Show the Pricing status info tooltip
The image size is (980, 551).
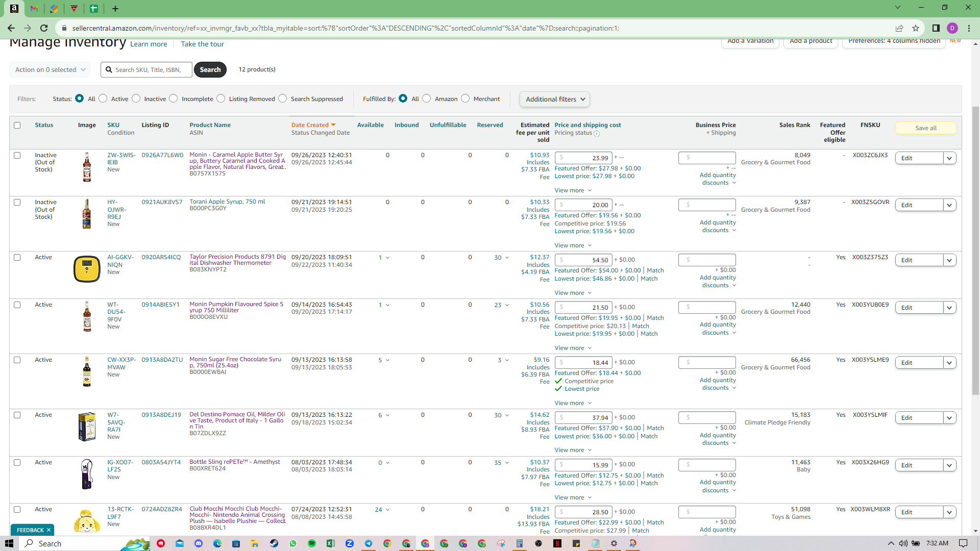[597, 134]
